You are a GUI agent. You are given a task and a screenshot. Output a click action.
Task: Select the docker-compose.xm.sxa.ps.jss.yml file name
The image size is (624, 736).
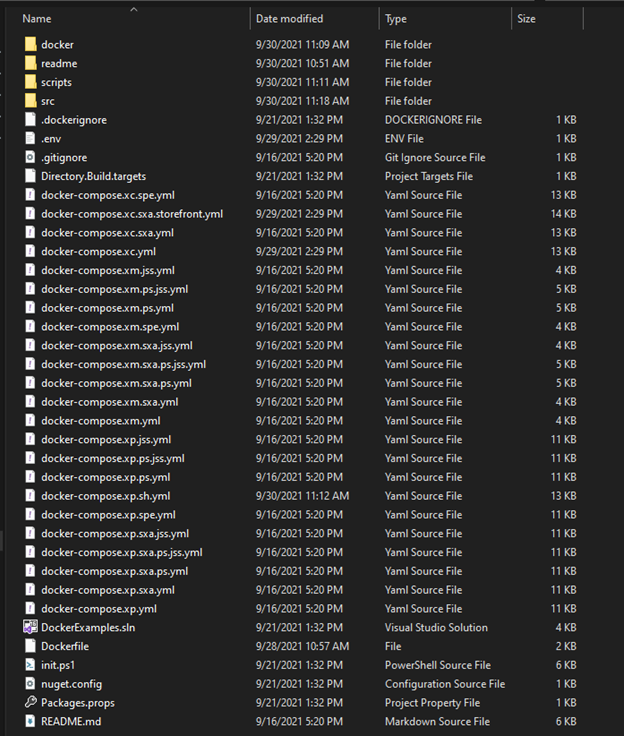point(123,364)
